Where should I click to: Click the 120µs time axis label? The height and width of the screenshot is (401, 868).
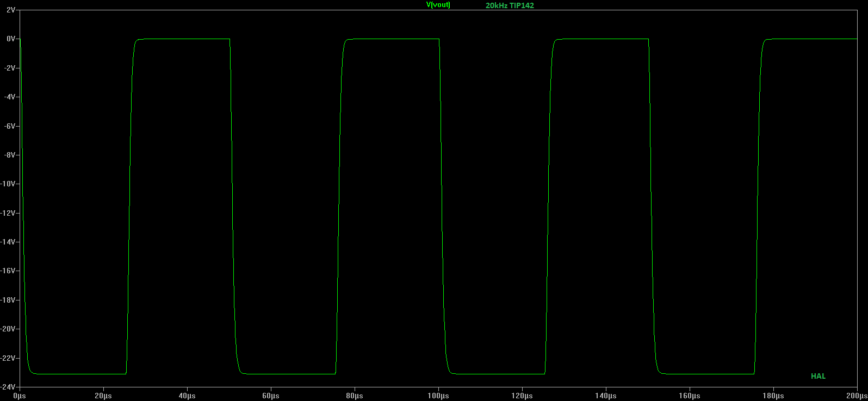point(522,396)
